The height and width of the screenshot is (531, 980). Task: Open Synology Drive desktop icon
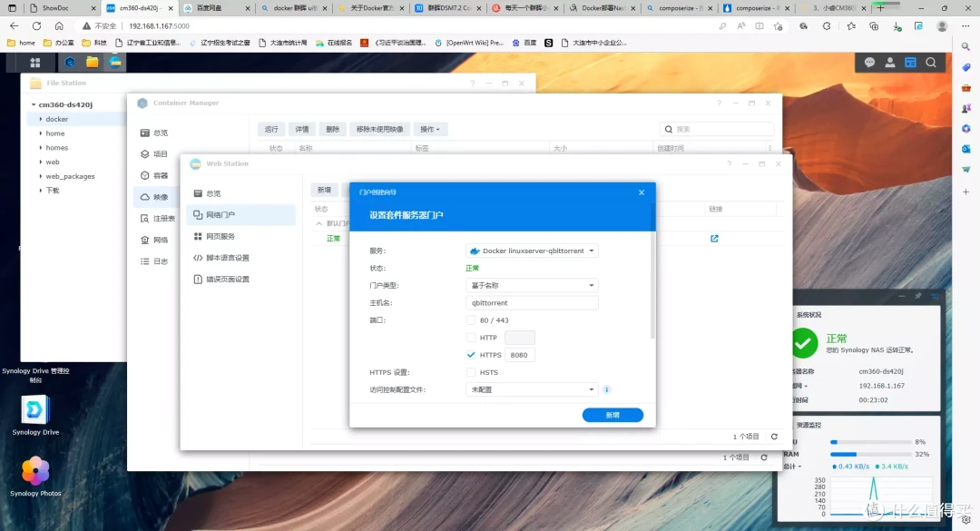pos(35,416)
